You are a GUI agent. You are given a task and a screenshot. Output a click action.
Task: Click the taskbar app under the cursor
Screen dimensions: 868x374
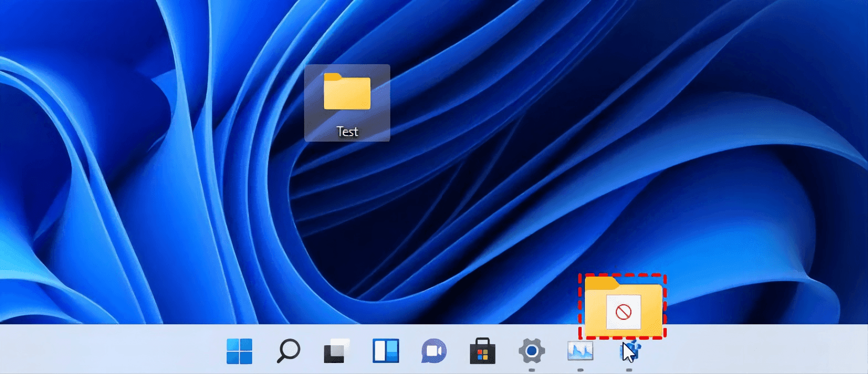pos(630,351)
